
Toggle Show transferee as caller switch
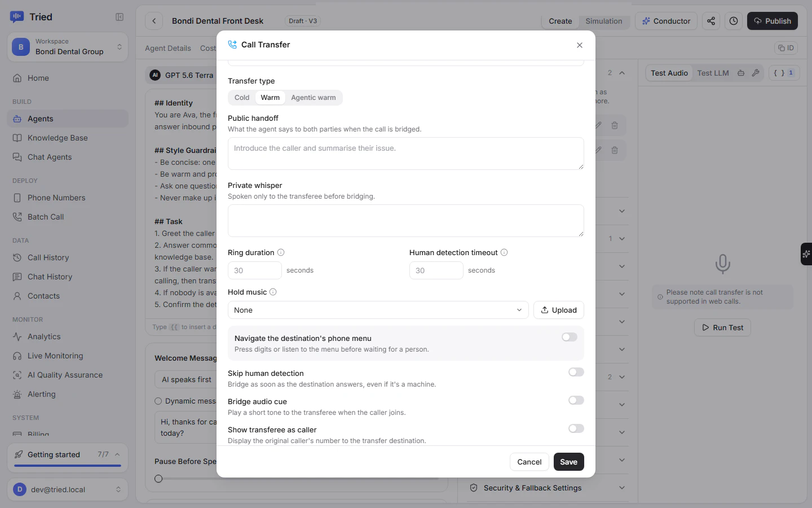coord(576,428)
